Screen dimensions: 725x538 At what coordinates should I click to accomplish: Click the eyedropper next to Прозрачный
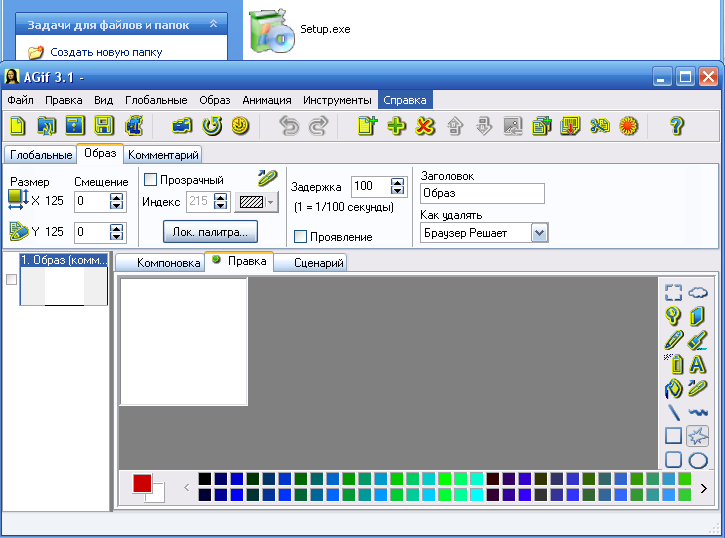click(x=267, y=177)
